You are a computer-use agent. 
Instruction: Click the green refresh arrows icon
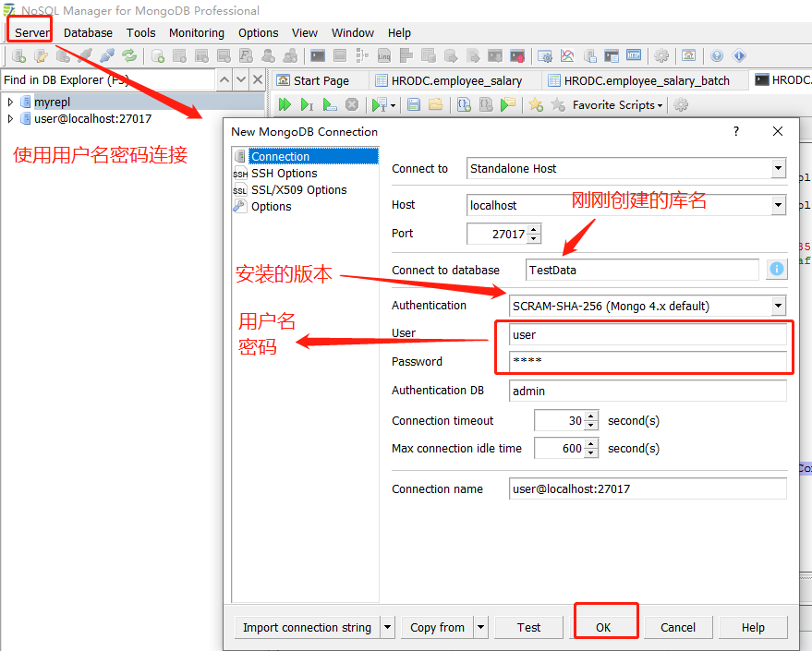[x=129, y=55]
